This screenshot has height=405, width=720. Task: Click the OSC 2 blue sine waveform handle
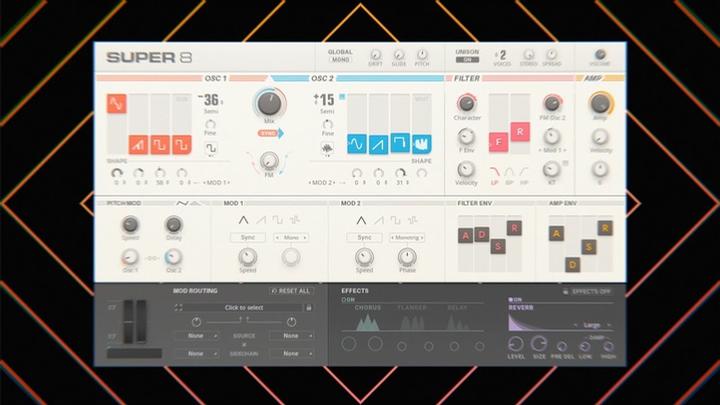click(357, 144)
